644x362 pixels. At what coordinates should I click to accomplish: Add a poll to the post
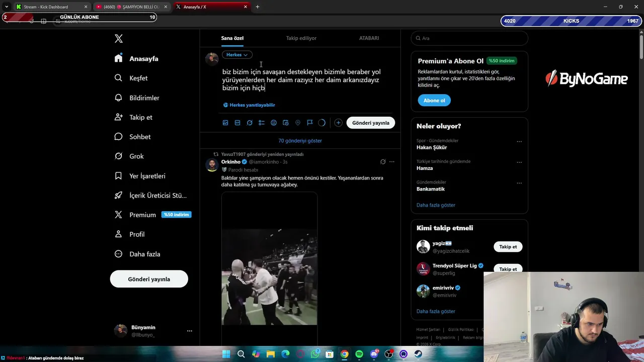tap(262, 123)
